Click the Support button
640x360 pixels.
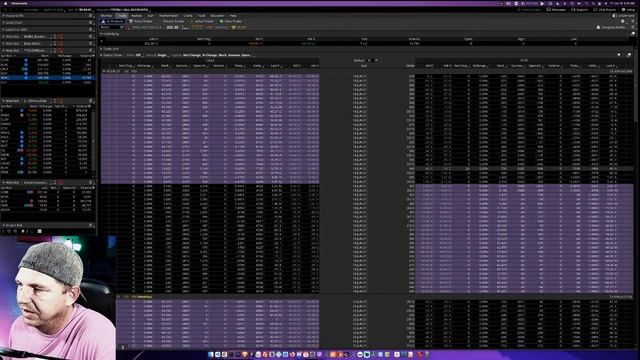(580, 9)
